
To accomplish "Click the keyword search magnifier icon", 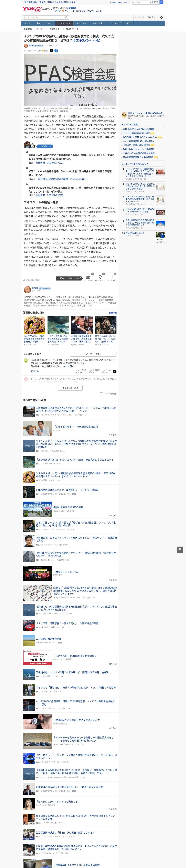I will coord(66,17).
